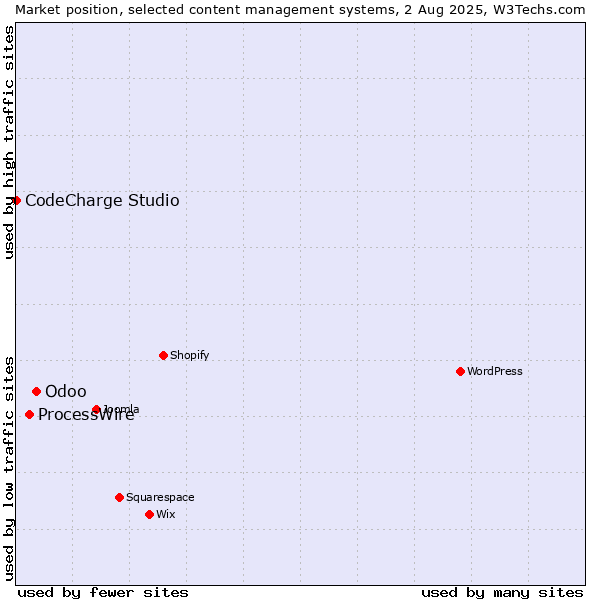This screenshot has width=600, height=600.
Task: Click the ProcessWire red diamond marker
Action: click(29, 414)
